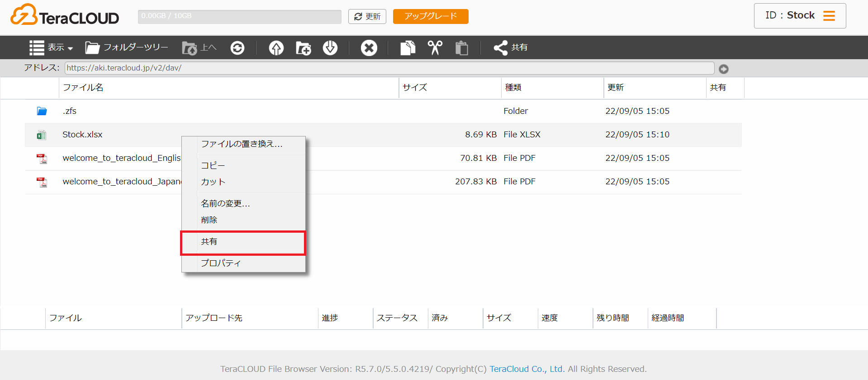Click the File XLSX type cell

[x=522, y=135]
